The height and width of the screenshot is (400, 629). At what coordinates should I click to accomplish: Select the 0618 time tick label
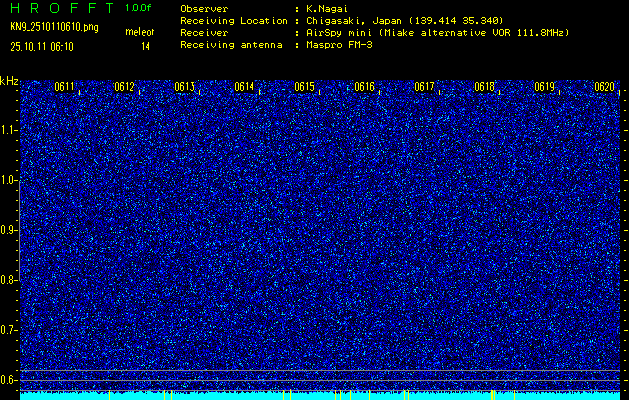click(484, 87)
